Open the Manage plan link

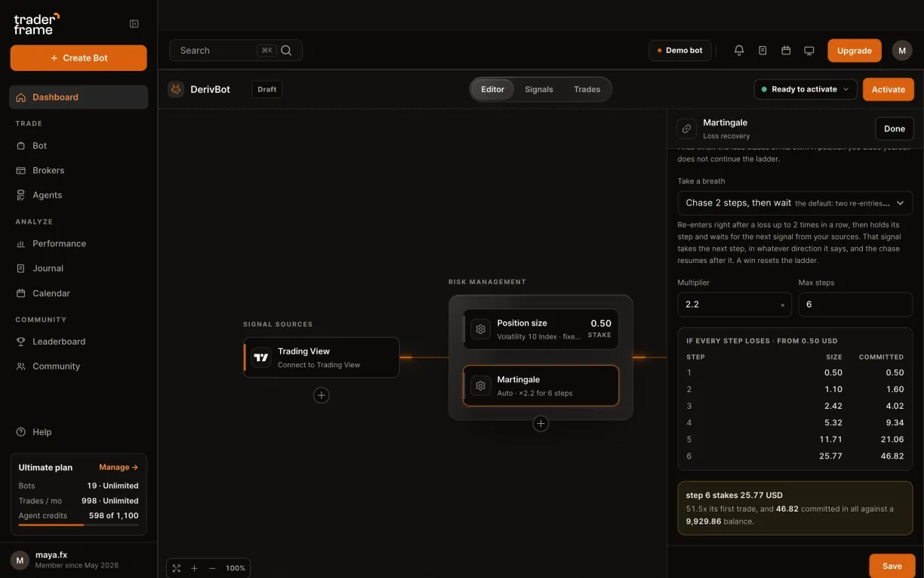(119, 468)
